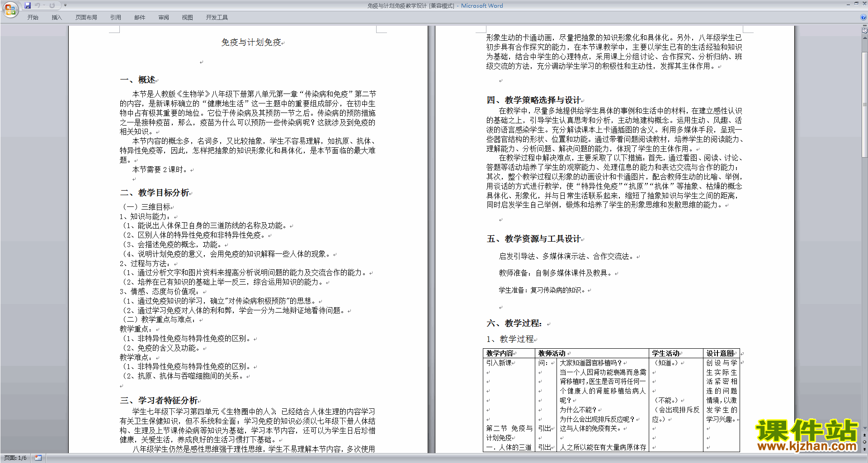Click line 学生准备：复习传染病的知识。
The height and width of the screenshot is (463, 868).
pyautogui.click(x=542, y=290)
